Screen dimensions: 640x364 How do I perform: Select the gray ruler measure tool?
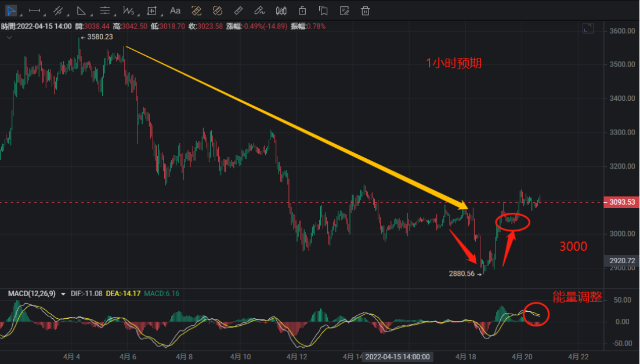(238, 10)
